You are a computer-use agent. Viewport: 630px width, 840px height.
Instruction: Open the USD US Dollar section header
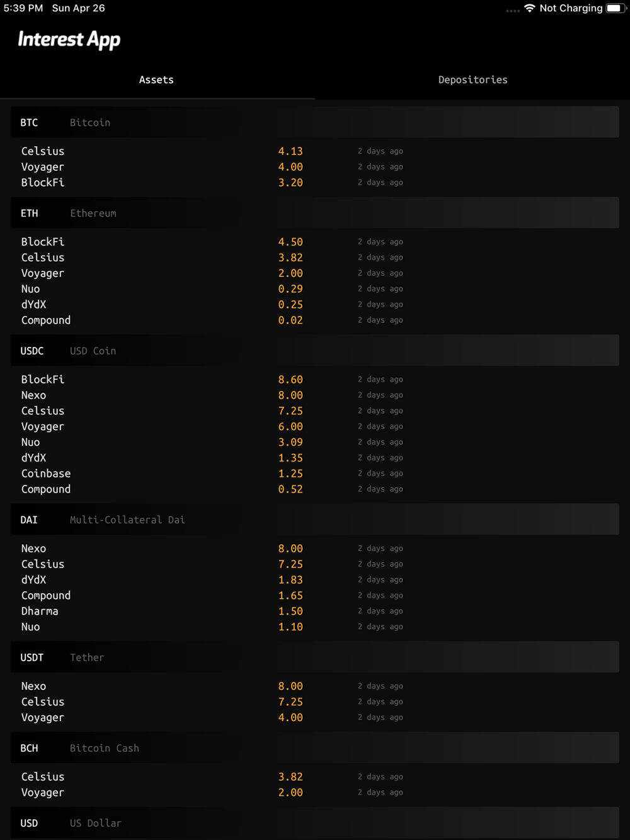pyautogui.click(x=315, y=823)
